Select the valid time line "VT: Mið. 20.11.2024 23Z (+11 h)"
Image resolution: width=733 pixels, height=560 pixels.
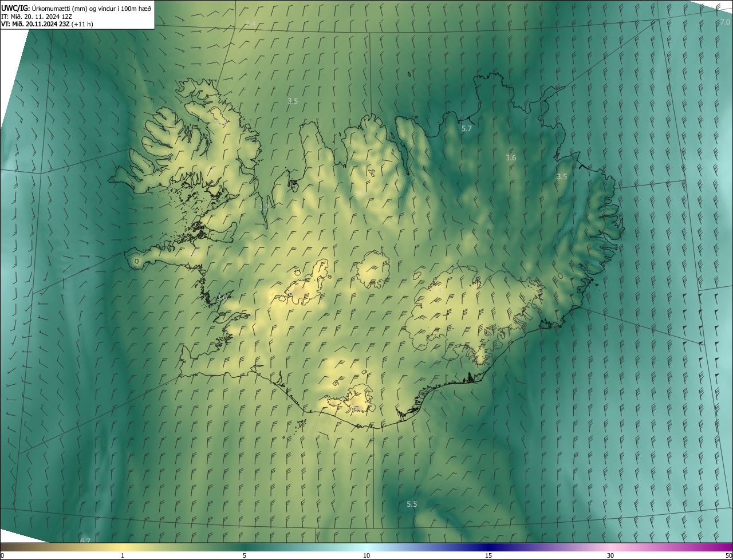pyautogui.click(x=47, y=24)
